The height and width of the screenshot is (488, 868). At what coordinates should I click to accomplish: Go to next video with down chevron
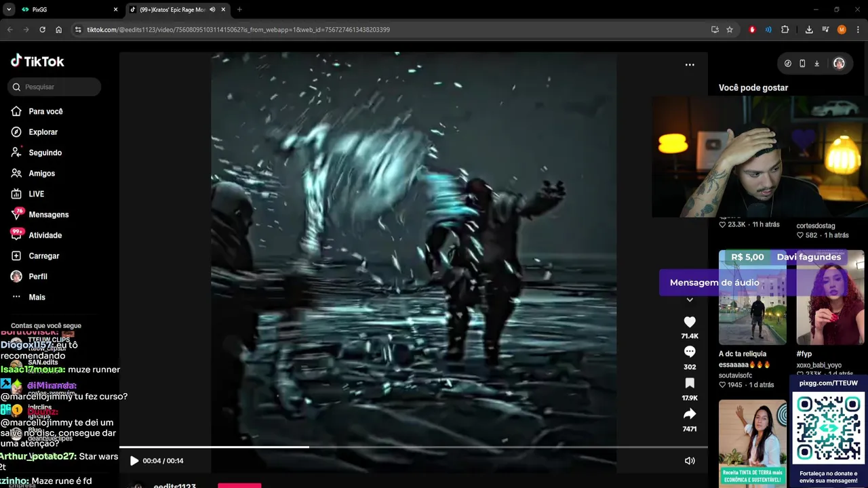tap(690, 300)
